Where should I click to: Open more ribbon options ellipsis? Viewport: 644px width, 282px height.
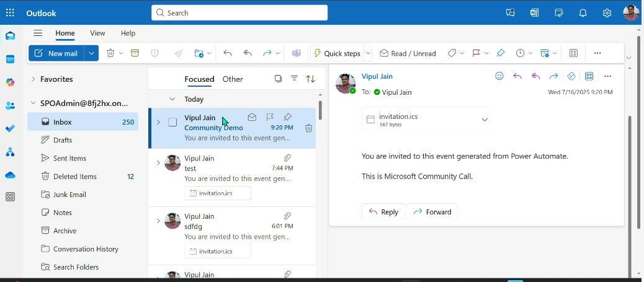coord(597,53)
